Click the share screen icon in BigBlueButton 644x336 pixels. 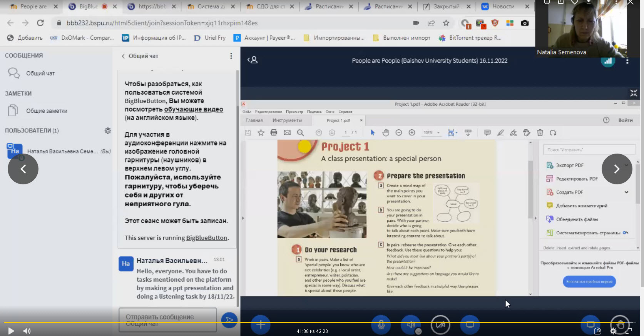coord(470,324)
